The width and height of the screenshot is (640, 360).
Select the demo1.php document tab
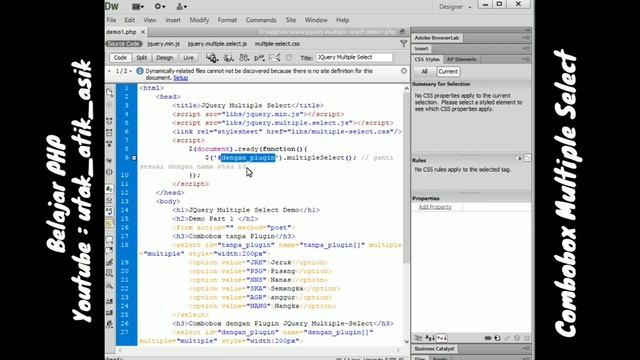[121, 32]
